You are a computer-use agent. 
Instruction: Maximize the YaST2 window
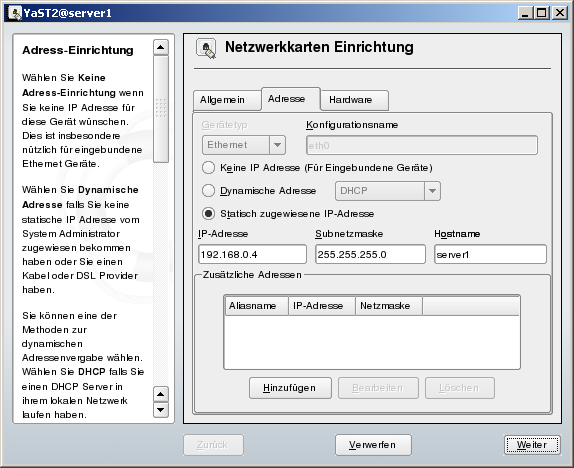(x=541, y=13)
